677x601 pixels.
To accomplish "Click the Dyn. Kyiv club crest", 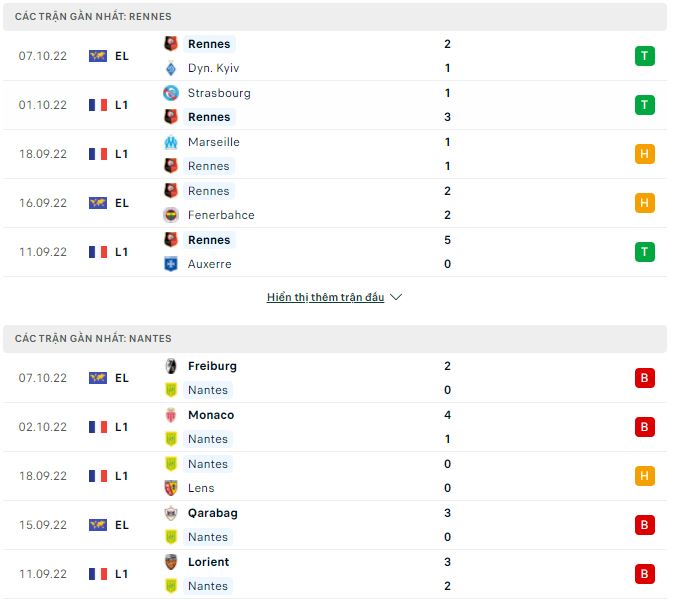I will tap(170, 68).
